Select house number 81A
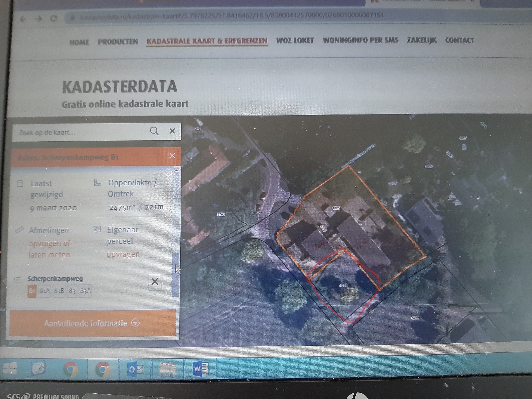532x399 pixels. [44, 291]
